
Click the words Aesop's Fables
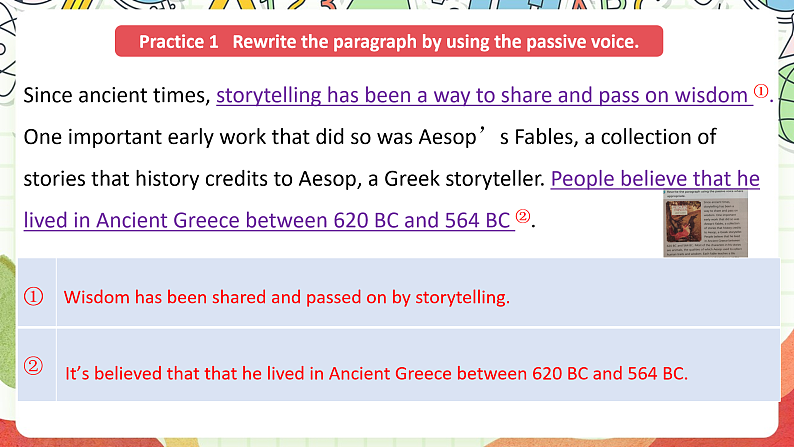pos(498,137)
